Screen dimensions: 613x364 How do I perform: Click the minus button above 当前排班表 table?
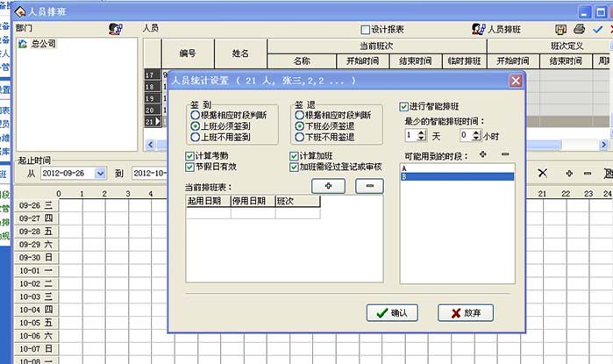369,186
